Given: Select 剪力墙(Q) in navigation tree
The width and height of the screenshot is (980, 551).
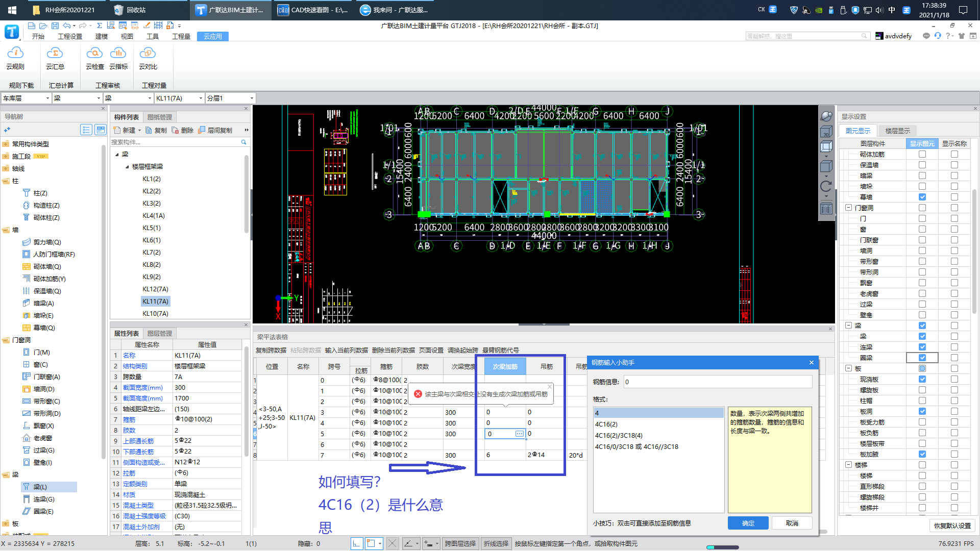Looking at the screenshot, I should pos(47,242).
